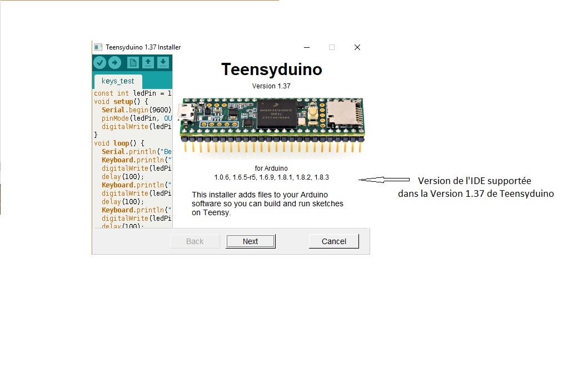
Task: Select the keys_test tab
Action: click(x=118, y=81)
